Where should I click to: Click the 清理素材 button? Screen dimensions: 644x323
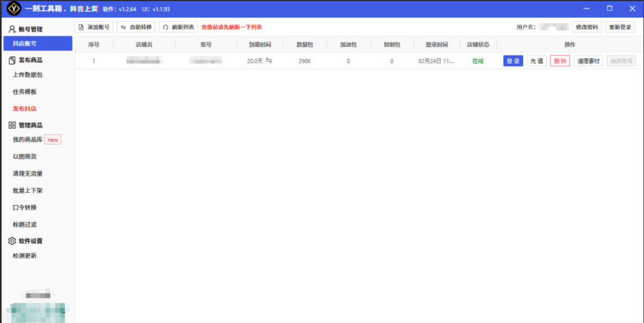pos(589,61)
